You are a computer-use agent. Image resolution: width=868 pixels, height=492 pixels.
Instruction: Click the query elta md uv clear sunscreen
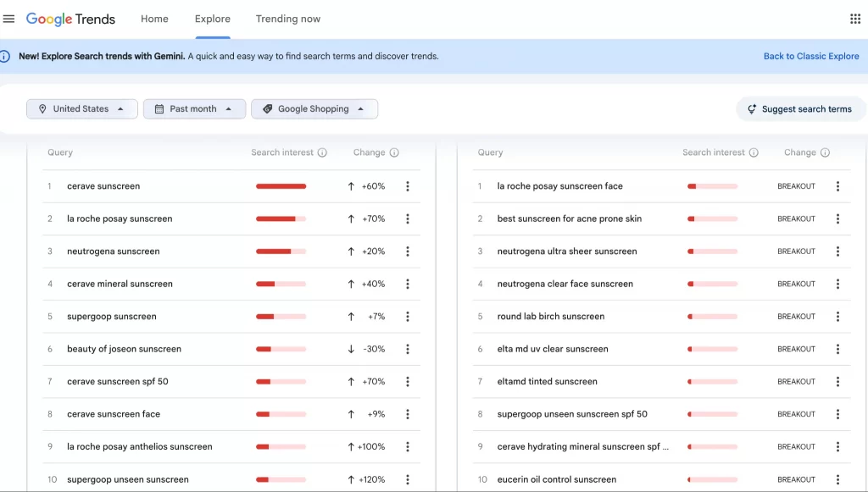553,350
